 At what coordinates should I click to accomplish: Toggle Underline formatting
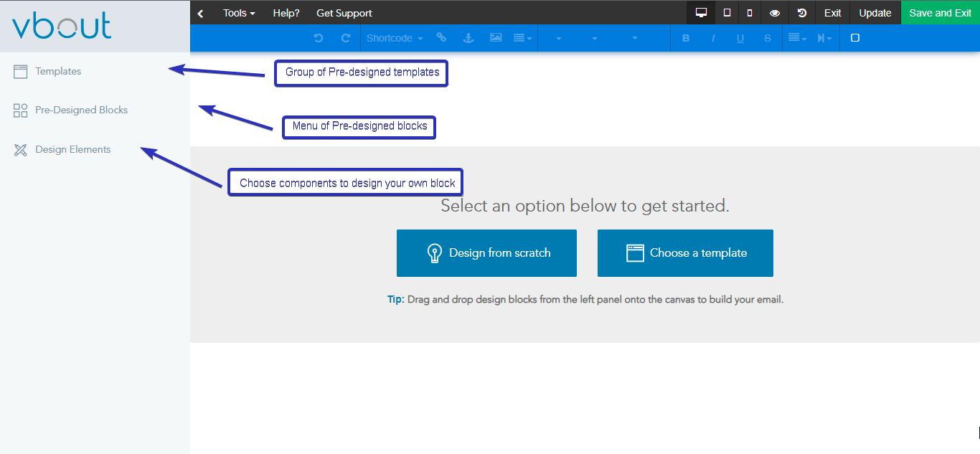pyautogui.click(x=740, y=38)
